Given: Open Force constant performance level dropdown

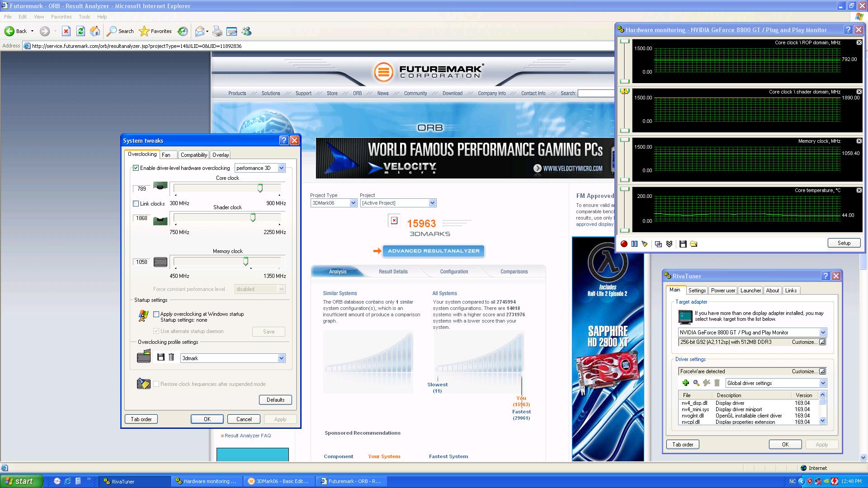Looking at the screenshot, I should tap(281, 289).
